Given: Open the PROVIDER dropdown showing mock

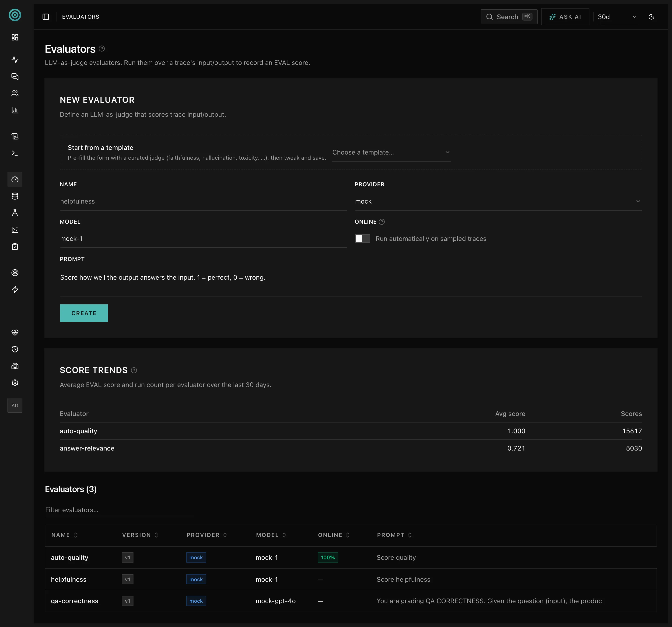Looking at the screenshot, I should click(498, 201).
